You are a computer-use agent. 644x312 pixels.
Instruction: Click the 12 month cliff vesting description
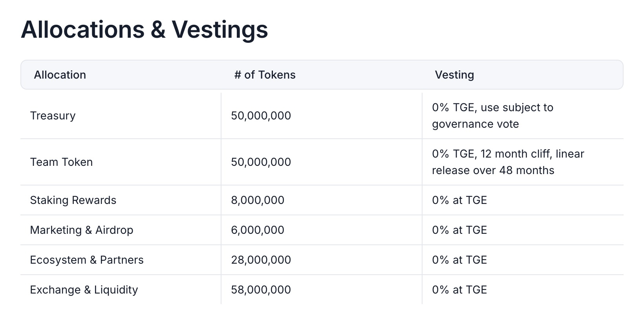tap(508, 162)
